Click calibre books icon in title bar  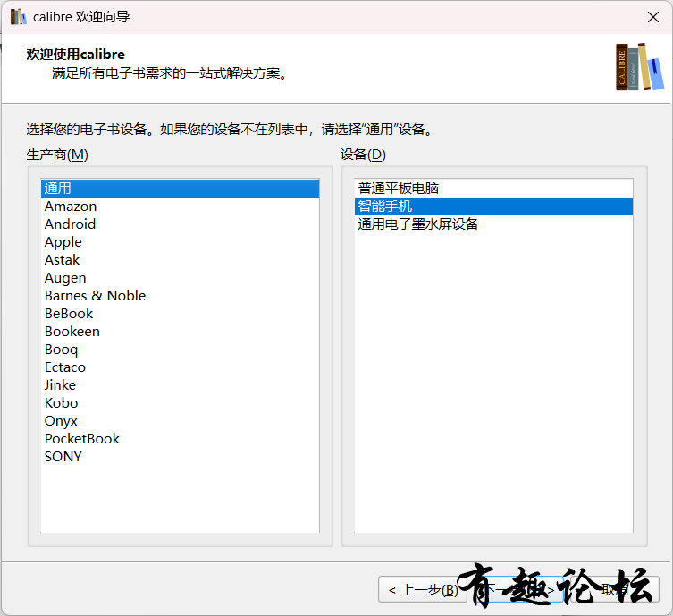[18, 17]
